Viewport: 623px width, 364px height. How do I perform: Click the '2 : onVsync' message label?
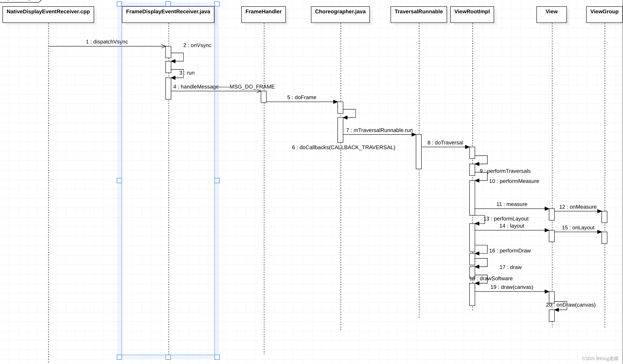point(197,45)
